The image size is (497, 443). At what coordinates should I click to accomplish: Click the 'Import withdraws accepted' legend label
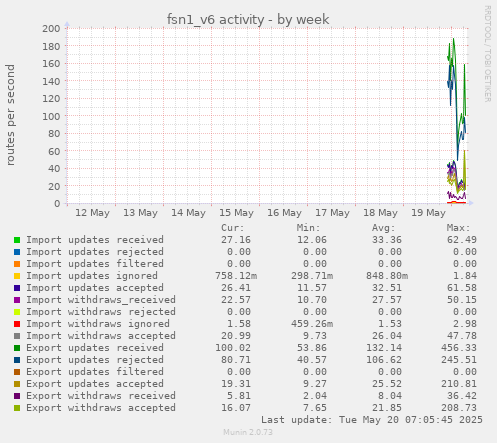[x=101, y=336]
